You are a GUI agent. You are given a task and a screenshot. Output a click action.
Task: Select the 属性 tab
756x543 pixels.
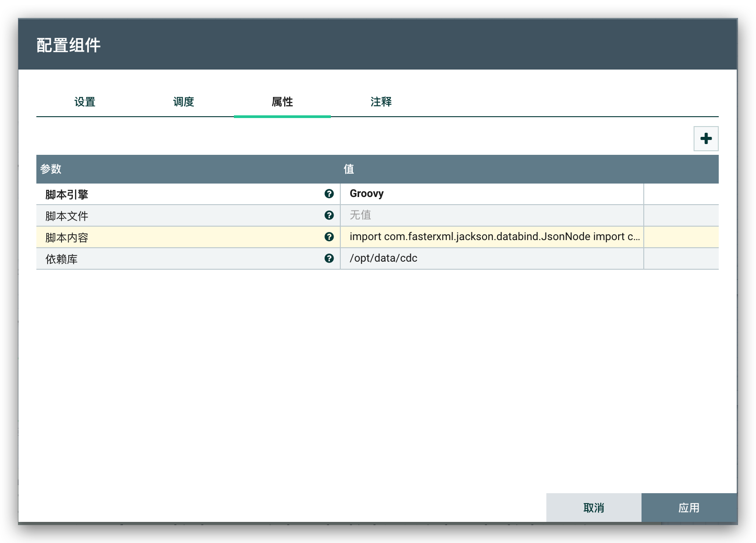282,102
